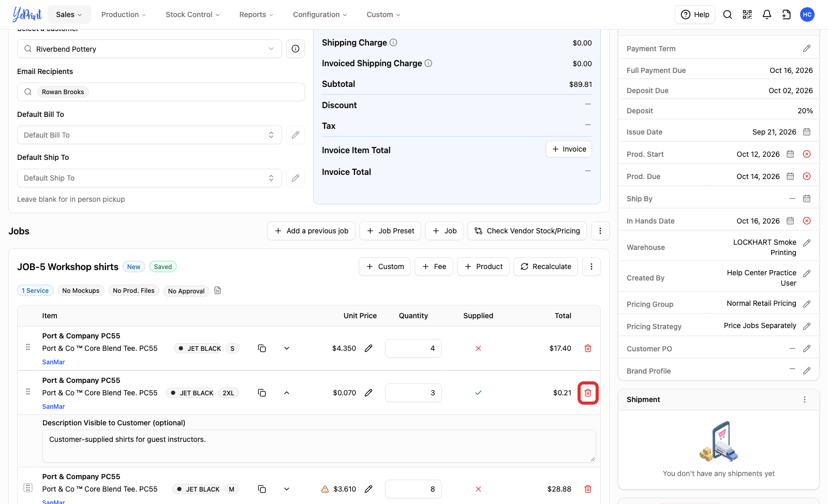828x504 pixels.
Task: Open the Default Bill To dropdown
Action: 150,135
